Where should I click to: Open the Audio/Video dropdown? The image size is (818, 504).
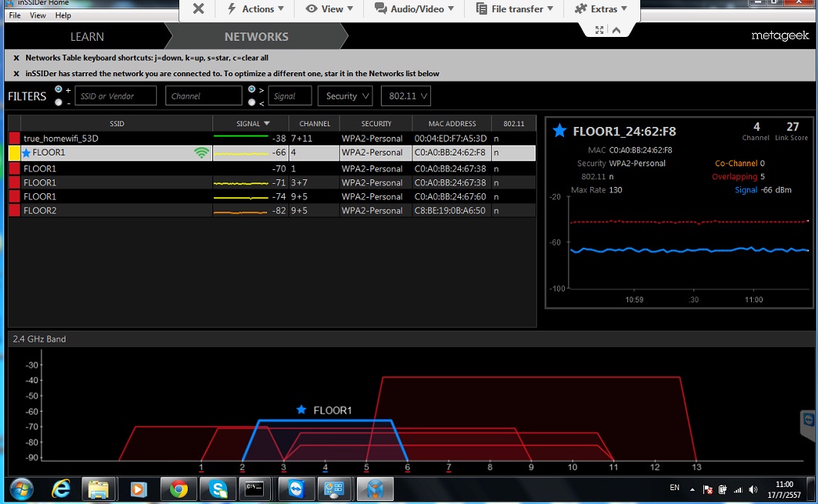coord(415,9)
